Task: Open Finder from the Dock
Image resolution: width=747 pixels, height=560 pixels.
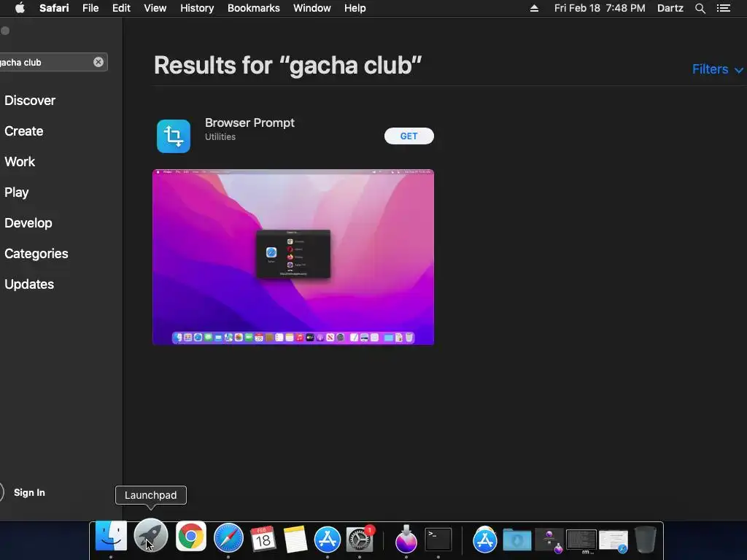Action: (111, 537)
